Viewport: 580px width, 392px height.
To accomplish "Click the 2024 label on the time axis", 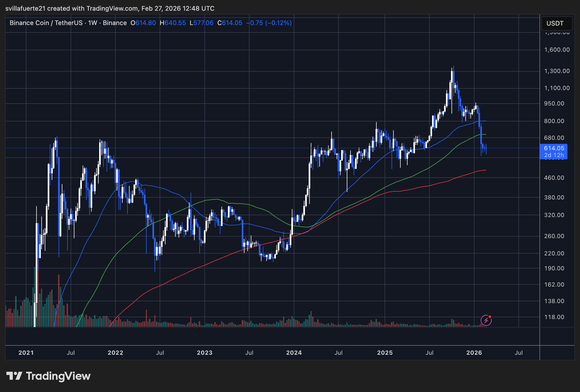I will (294, 353).
